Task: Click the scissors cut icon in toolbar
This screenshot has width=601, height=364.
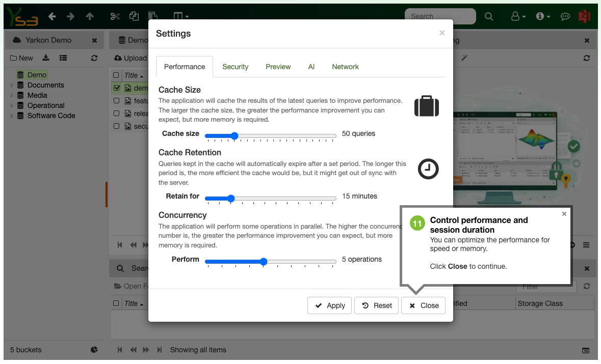Action: 115,16
